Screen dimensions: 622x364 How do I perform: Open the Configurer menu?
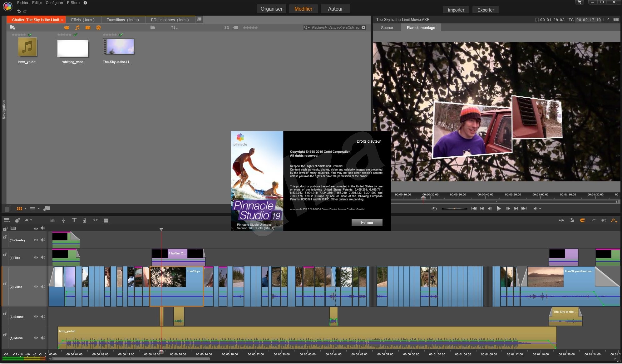click(54, 3)
